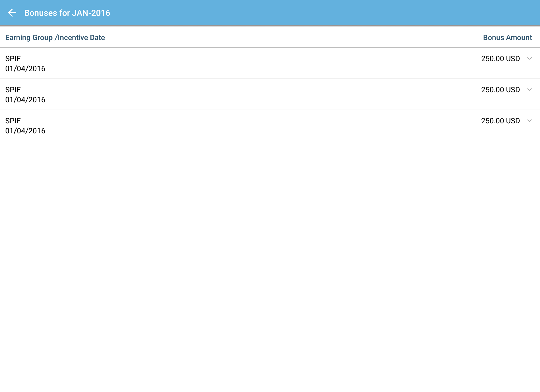Select the first row's SPIF label
This screenshot has height=392, width=540.
pyautogui.click(x=13, y=58)
